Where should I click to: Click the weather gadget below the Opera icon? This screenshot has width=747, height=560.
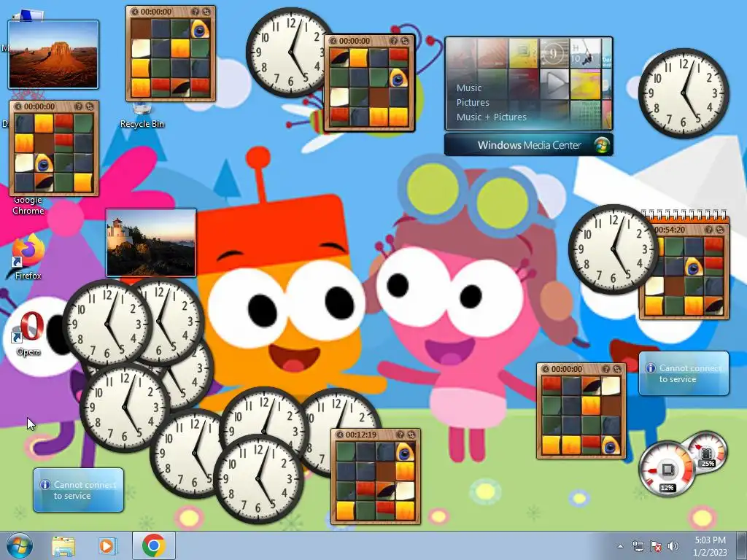tap(78, 490)
